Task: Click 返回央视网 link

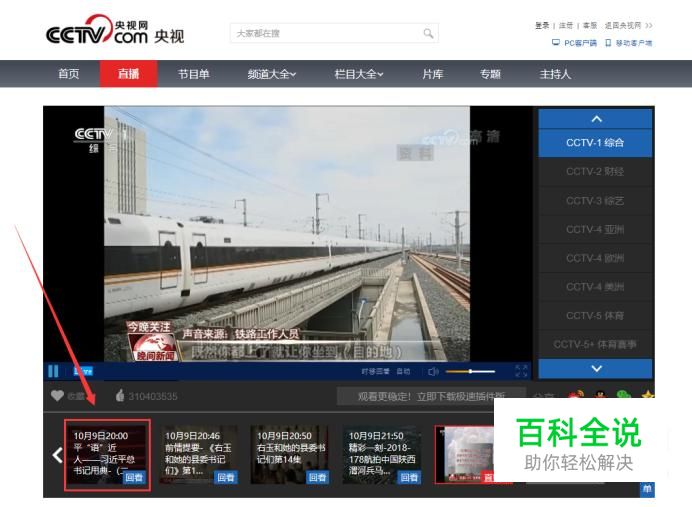Action: [628, 26]
